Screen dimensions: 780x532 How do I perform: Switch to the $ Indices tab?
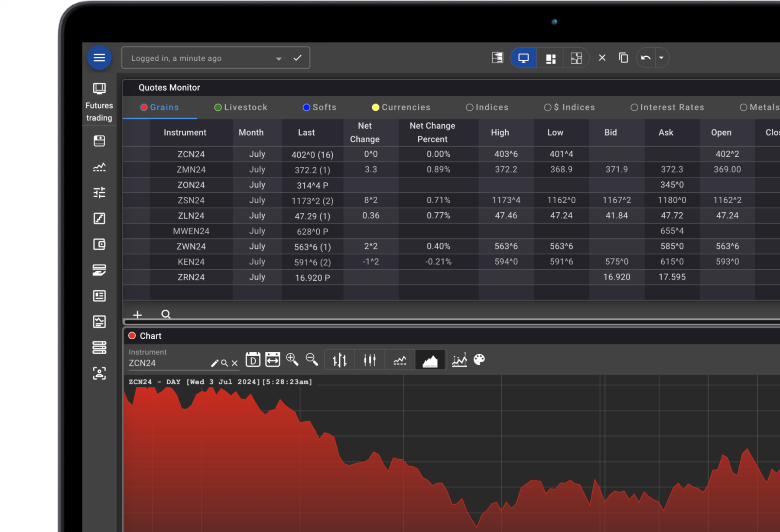(x=569, y=107)
